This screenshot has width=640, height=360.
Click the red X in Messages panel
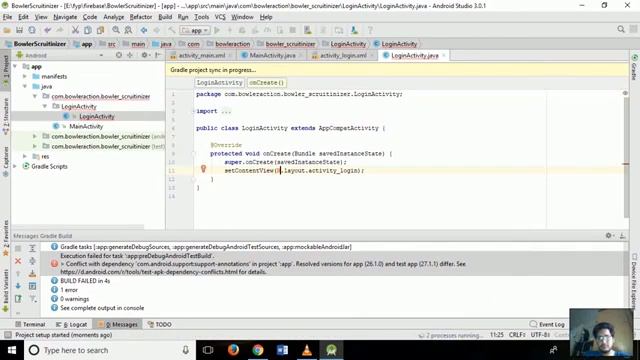click(18, 261)
